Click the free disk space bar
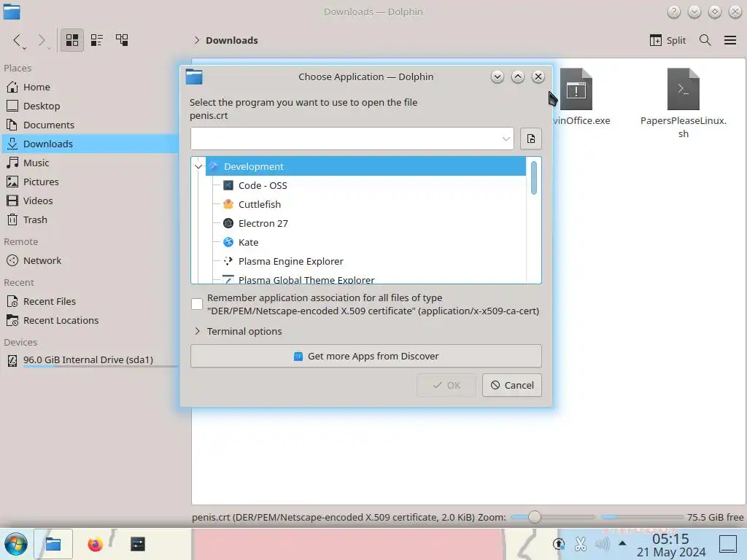The width and height of the screenshot is (747, 560). [642, 517]
